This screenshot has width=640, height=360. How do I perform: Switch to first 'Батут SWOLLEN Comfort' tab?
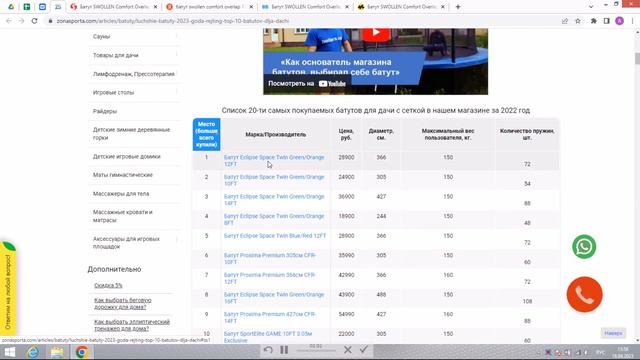113,7
